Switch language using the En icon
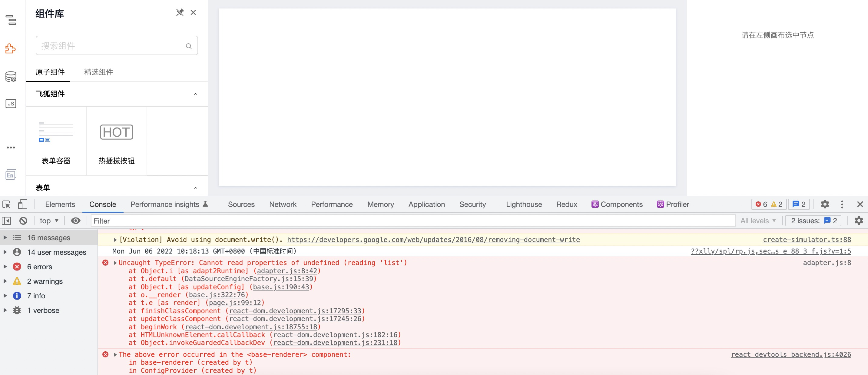 click(10, 174)
